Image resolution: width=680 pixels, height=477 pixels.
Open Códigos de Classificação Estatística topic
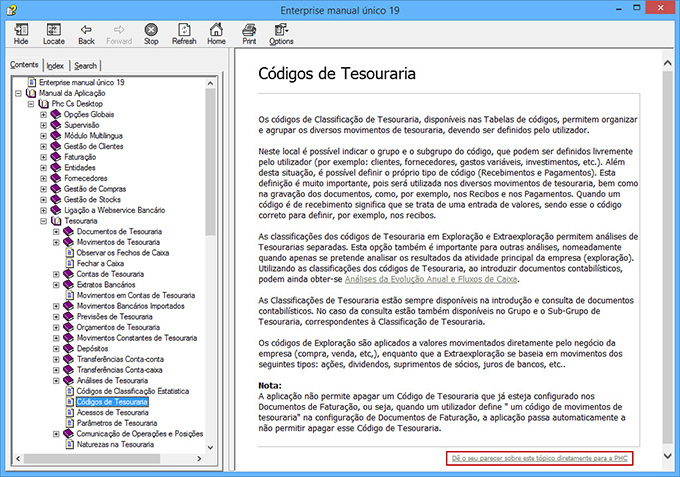click(x=133, y=391)
